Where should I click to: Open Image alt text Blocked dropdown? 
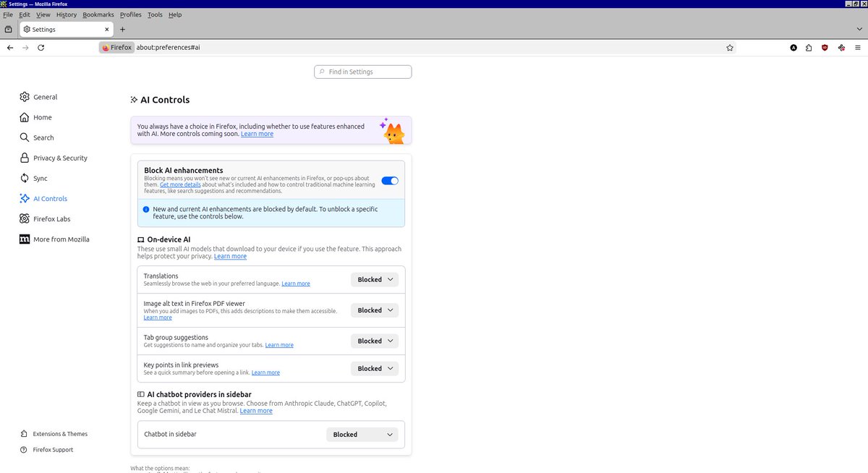375,310
